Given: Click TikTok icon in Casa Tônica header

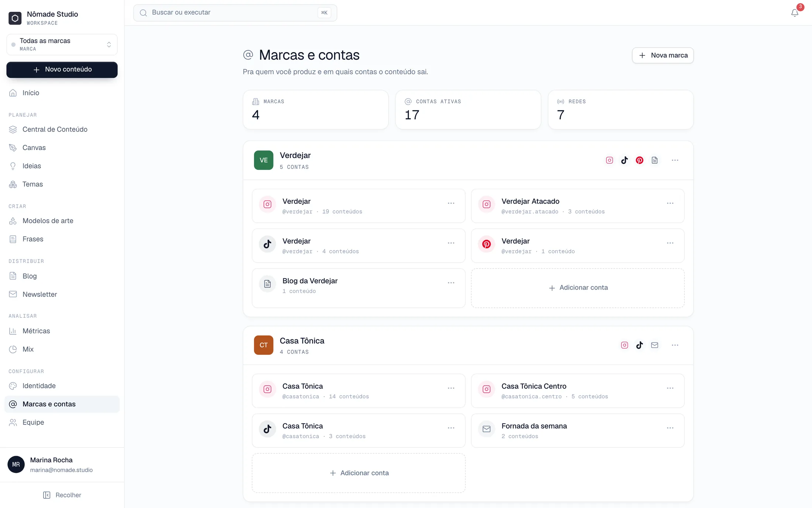Looking at the screenshot, I should tap(640, 345).
